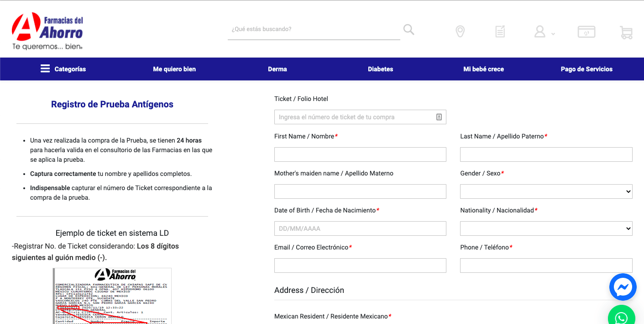Click the Farmacias del Ahorro logo

[x=47, y=32]
